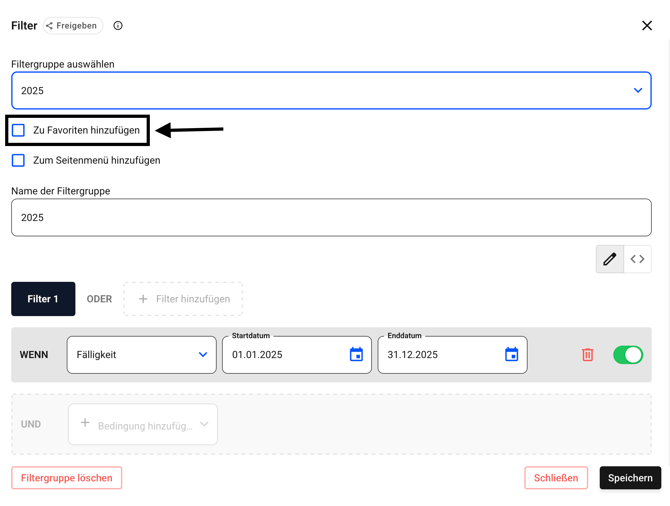Delete the Fälligkeit condition with trash icon
The height and width of the screenshot is (506, 670).
[x=587, y=355]
